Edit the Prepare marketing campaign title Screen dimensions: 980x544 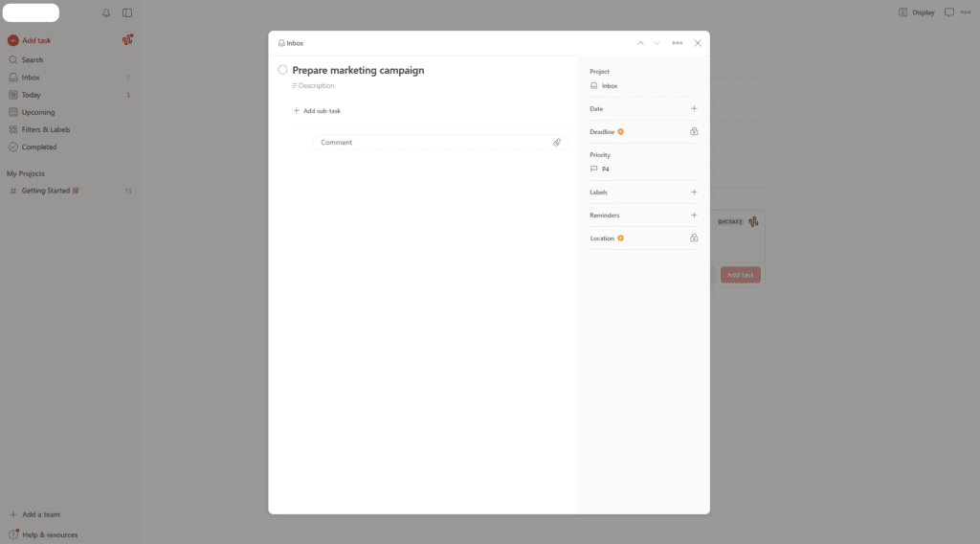click(358, 70)
